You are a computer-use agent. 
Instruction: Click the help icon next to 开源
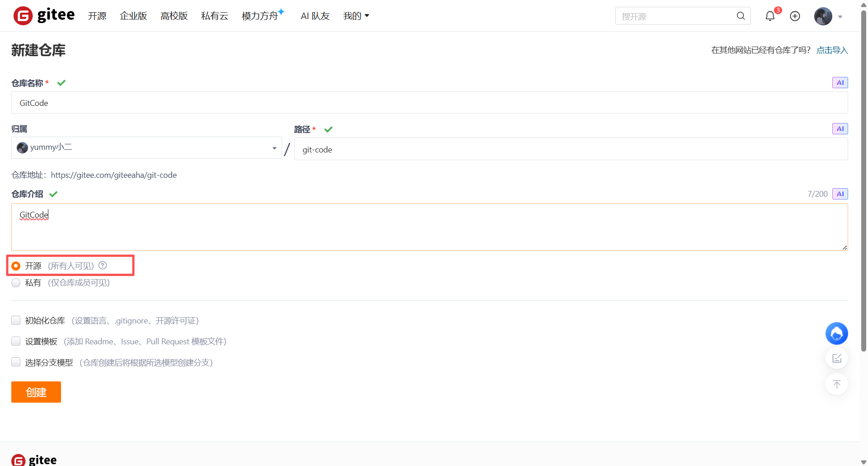(x=103, y=266)
